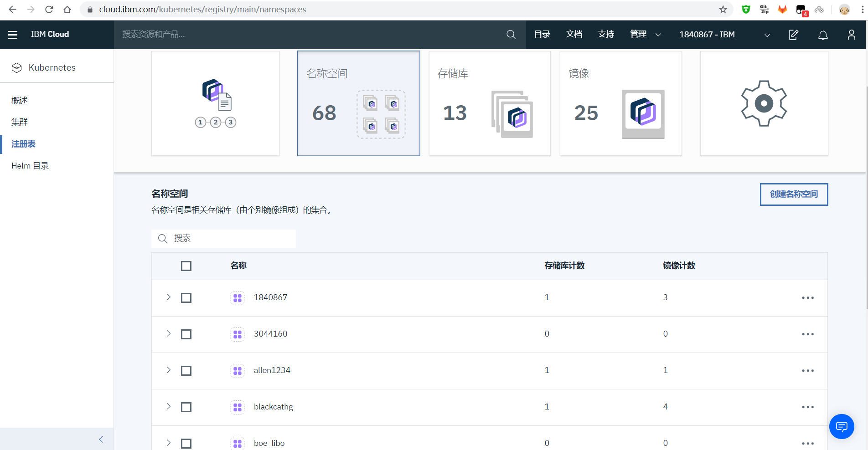The width and height of the screenshot is (868, 450).
Task: Open 支持 in top navigation
Action: (606, 35)
